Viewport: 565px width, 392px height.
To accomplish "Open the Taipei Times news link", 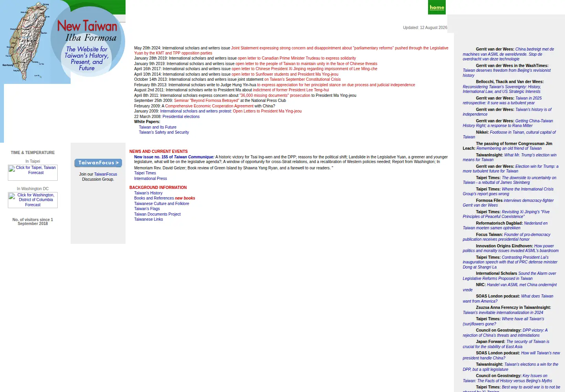I will click(145, 173).
